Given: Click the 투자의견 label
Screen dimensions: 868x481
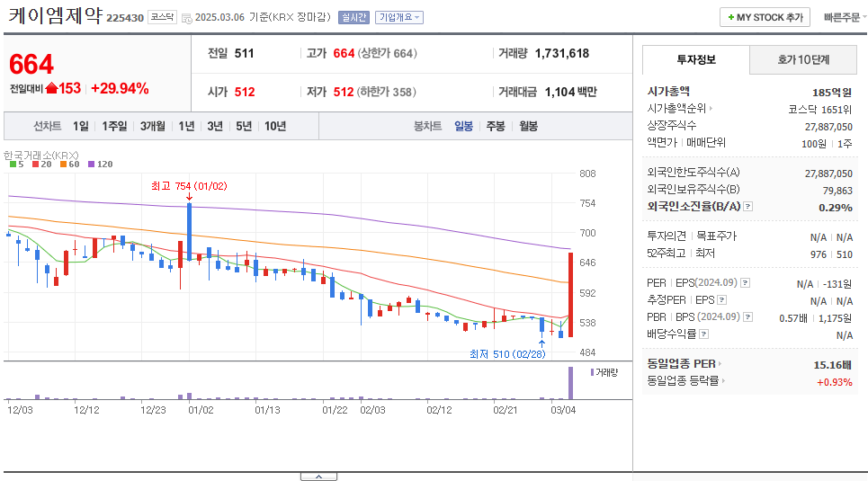Looking at the screenshot, I should tap(667, 236).
